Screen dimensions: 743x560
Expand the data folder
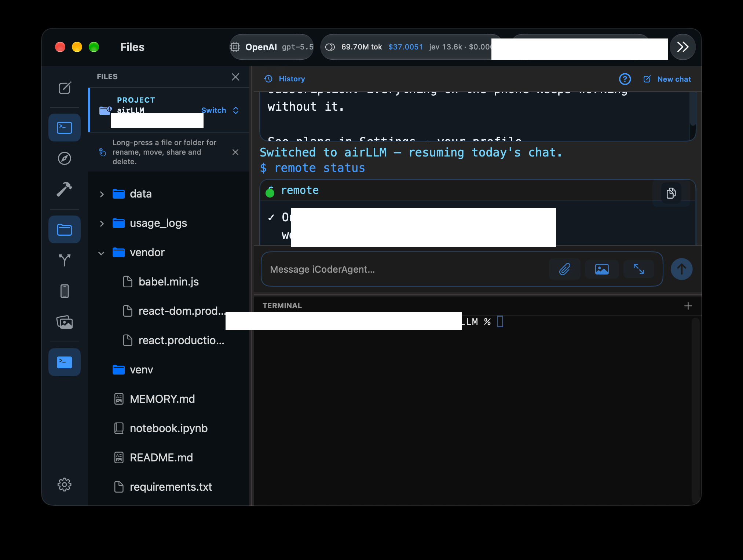coord(102,194)
